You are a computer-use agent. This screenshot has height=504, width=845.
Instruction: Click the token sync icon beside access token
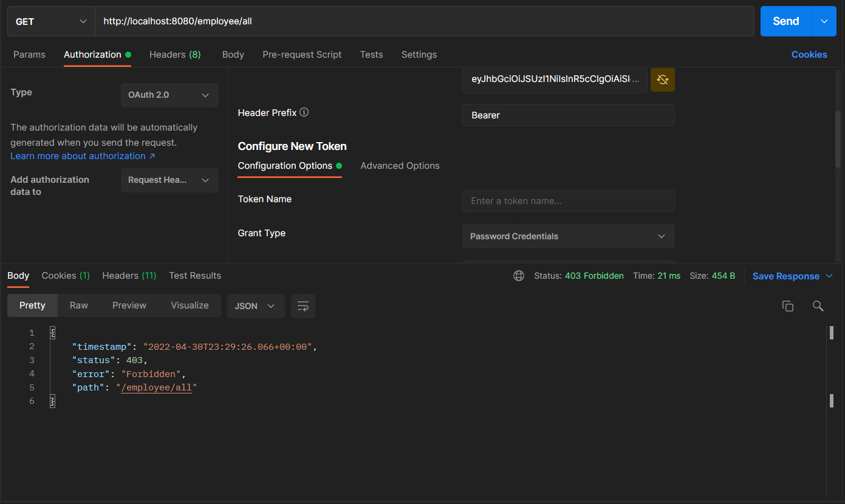pos(663,80)
